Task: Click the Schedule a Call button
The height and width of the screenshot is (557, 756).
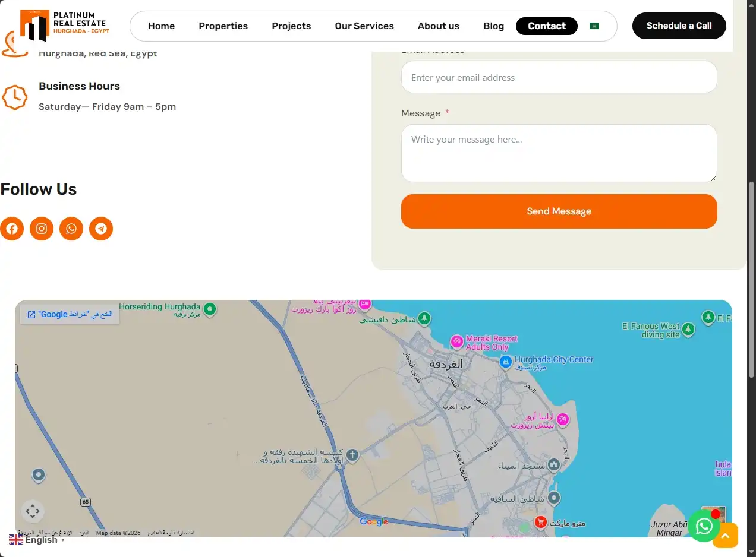Action: tap(679, 26)
